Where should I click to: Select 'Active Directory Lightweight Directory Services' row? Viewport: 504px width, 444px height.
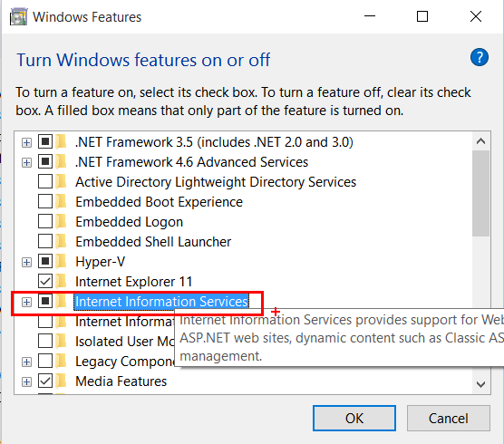[x=216, y=182]
